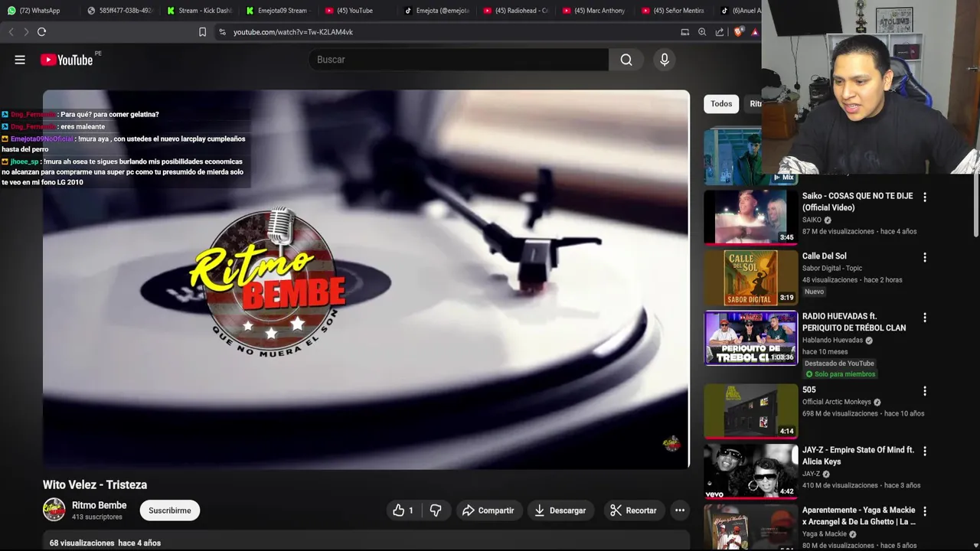Open options menu for Aparentemente video
Viewport: 980px width, 551px height.
pyautogui.click(x=924, y=511)
